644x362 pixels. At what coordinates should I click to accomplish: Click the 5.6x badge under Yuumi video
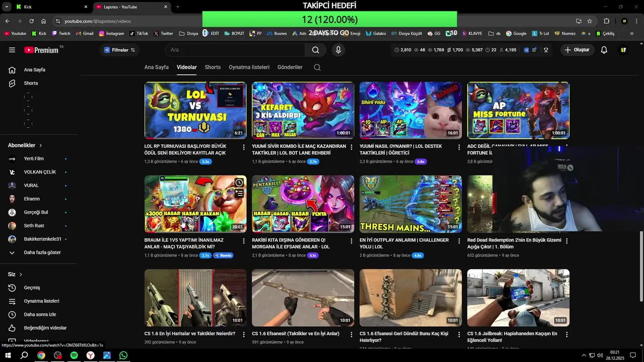[x=421, y=161]
